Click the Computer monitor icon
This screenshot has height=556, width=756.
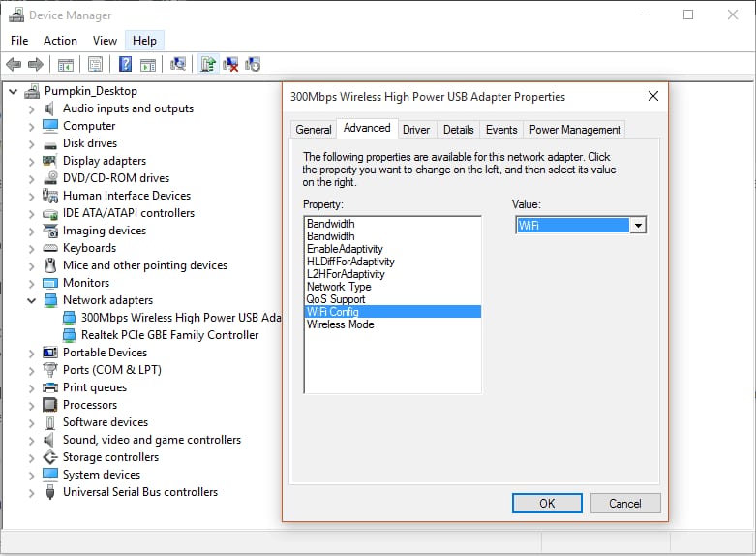click(49, 126)
